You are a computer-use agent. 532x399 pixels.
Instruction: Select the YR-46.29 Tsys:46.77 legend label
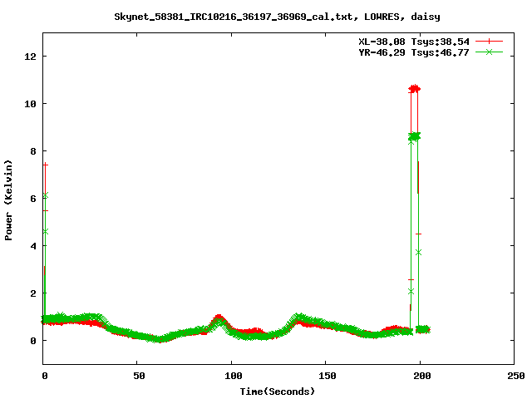click(414, 52)
